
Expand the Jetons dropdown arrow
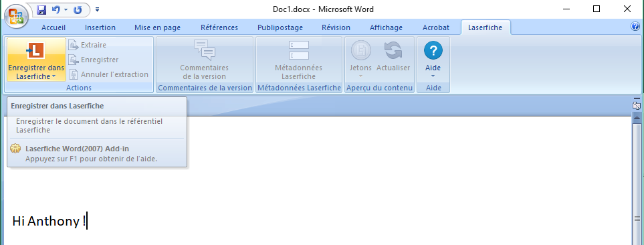coord(360,76)
